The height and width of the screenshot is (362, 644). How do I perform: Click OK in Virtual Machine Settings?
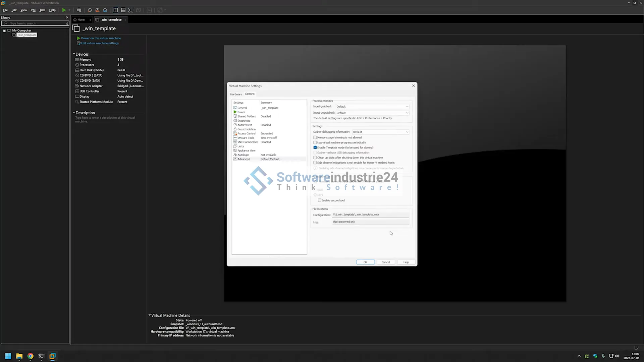(365, 262)
